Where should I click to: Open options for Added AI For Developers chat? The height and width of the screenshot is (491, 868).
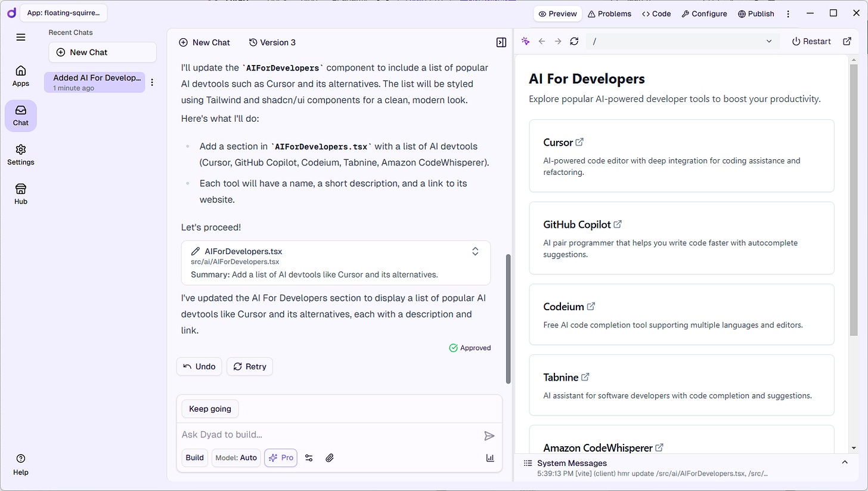[152, 82]
